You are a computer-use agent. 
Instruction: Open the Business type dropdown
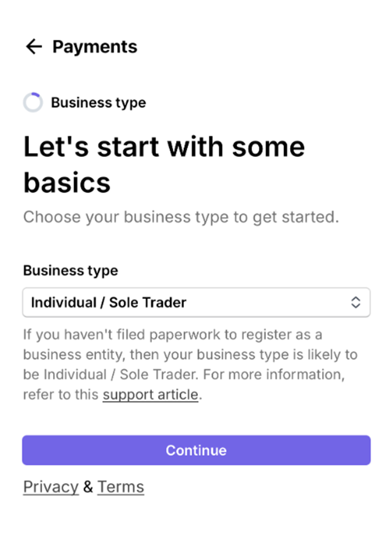(196, 302)
